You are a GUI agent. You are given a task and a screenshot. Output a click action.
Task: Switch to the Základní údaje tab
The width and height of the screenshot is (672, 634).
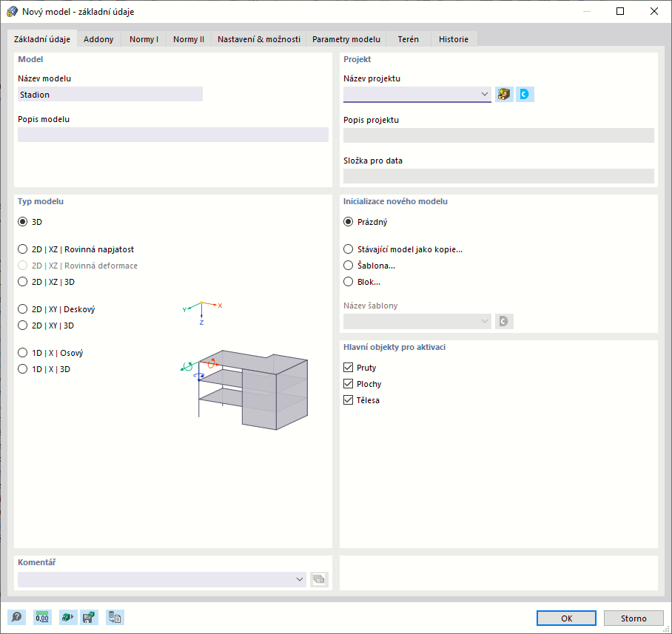42,39
